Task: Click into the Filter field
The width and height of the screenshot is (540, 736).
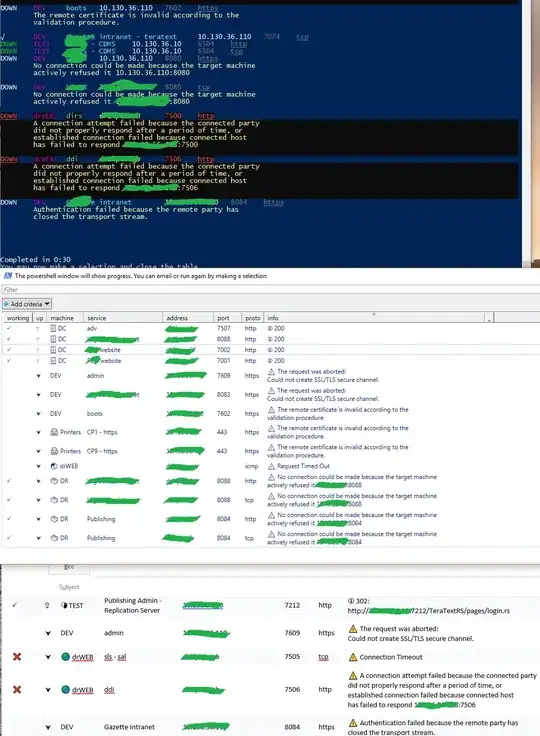Action: click(x=270, y=290)
